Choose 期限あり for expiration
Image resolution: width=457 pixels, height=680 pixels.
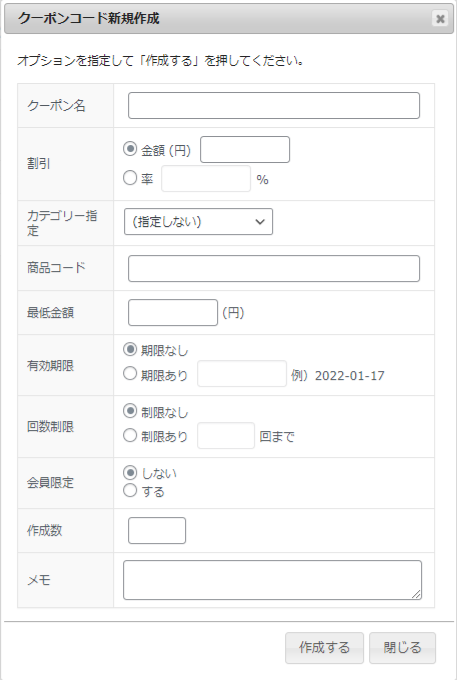tap(130, 373)
